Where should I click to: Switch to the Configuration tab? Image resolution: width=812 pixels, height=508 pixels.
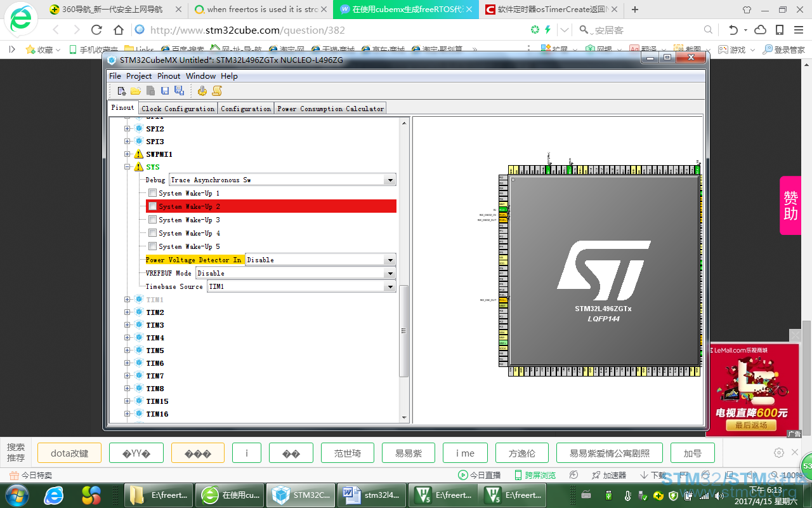point(246,109)
